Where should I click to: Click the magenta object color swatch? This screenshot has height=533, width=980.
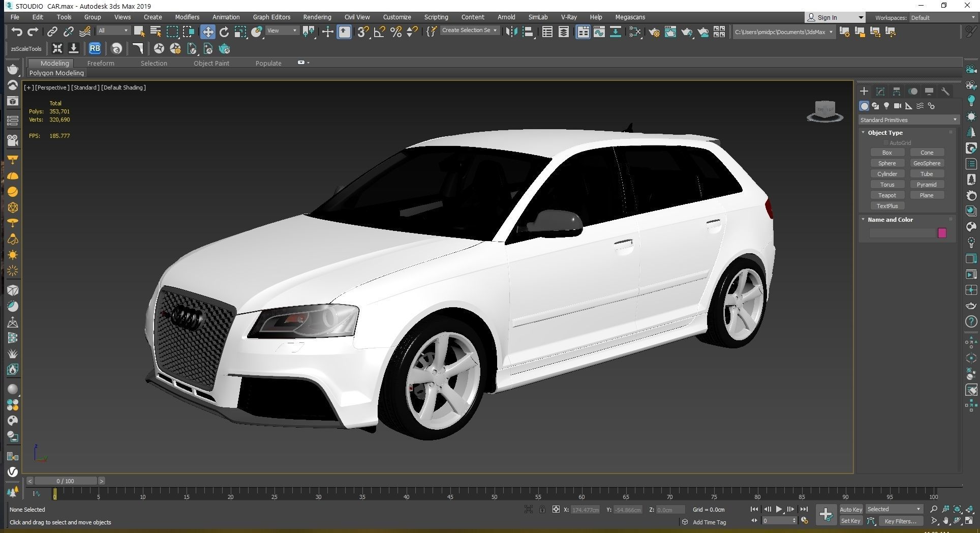[942, 233]
